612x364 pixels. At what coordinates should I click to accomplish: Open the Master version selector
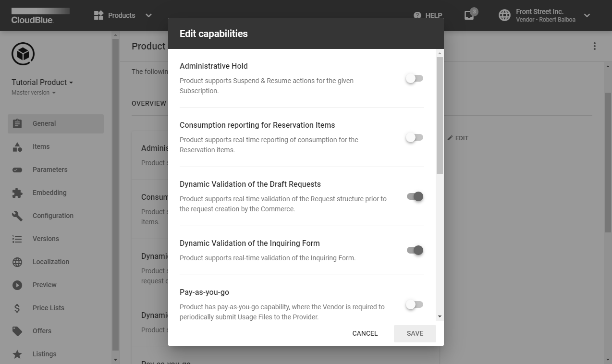point(33,92)
